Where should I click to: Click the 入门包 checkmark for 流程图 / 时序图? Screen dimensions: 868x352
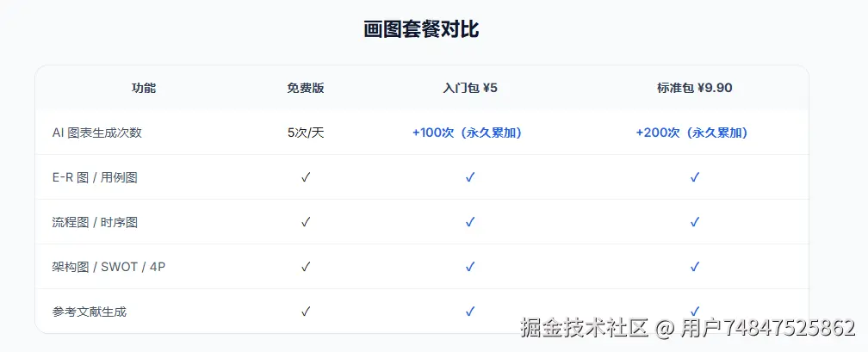click(470, 222)
